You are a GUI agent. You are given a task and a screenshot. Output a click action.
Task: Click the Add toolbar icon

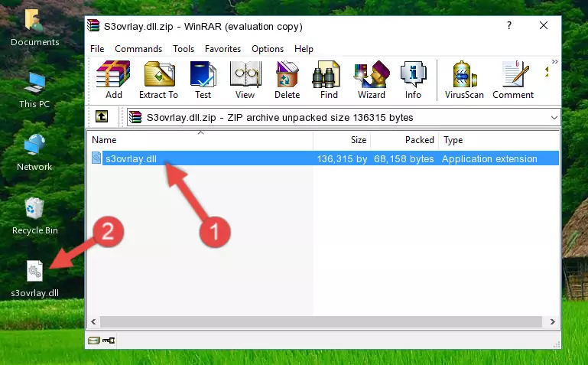click(113, 80)
